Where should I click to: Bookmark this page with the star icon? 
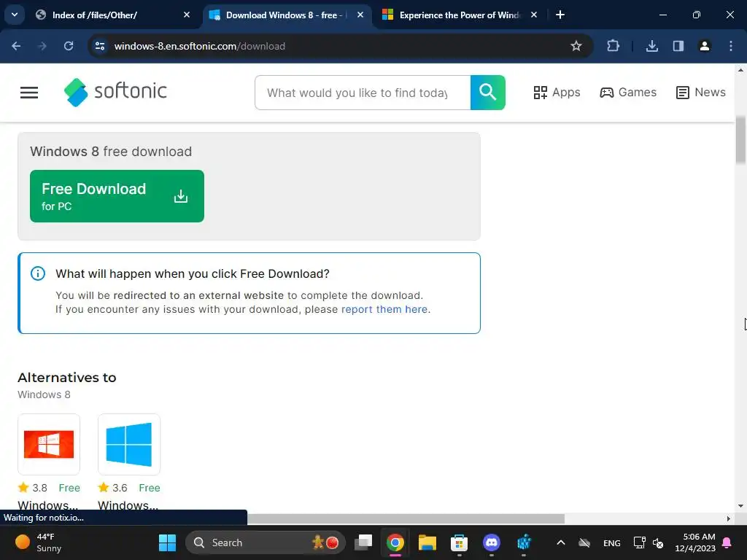click(x=576, y=46)
